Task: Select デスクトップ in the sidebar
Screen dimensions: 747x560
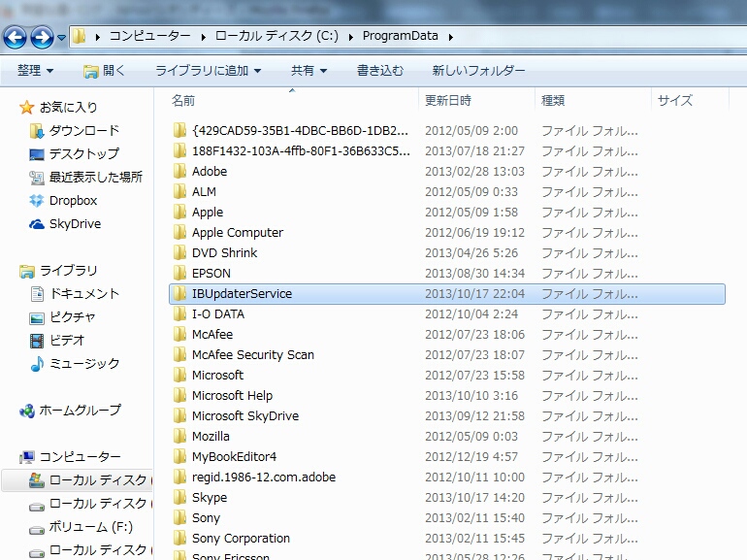Action: pyautogui.click(x=84, y=153)
